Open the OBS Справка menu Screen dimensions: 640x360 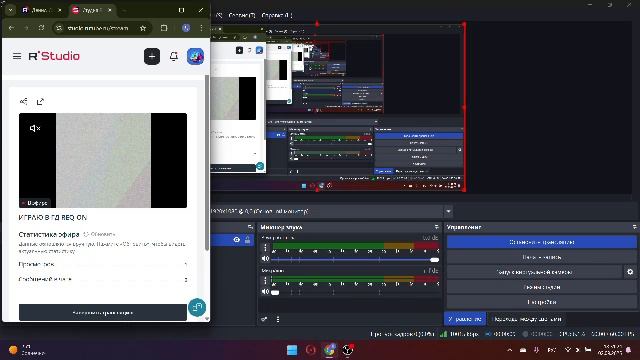coord(276,15)
